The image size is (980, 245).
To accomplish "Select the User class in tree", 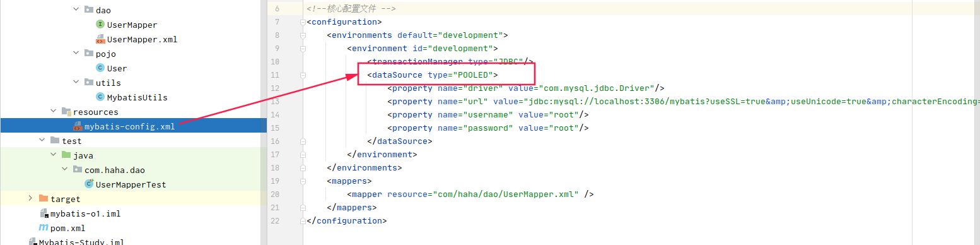I will coord(117,68).
